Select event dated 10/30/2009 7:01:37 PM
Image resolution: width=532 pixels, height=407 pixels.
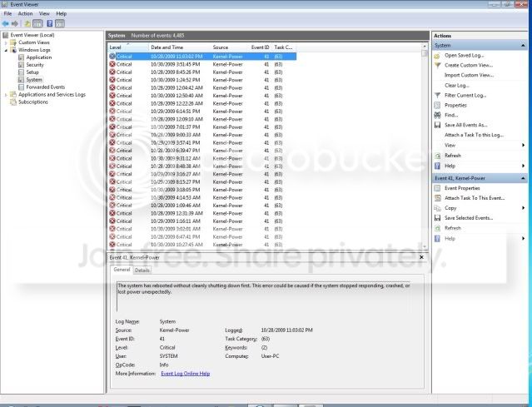202,127
